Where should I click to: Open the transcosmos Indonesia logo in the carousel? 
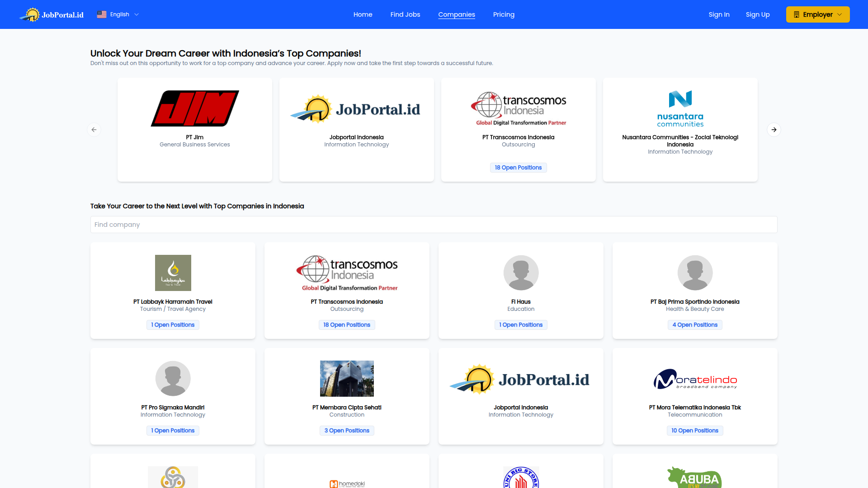click(518, 108)
